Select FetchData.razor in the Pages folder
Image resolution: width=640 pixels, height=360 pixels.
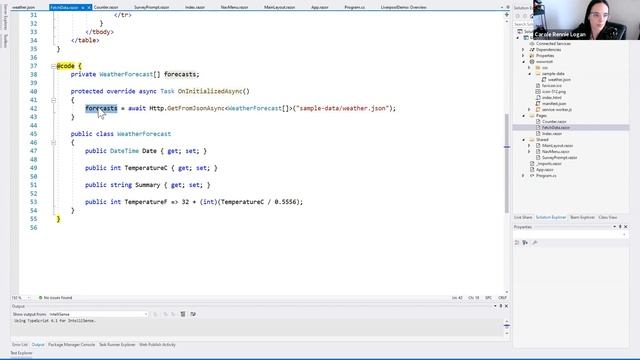[x=556, y=127]
